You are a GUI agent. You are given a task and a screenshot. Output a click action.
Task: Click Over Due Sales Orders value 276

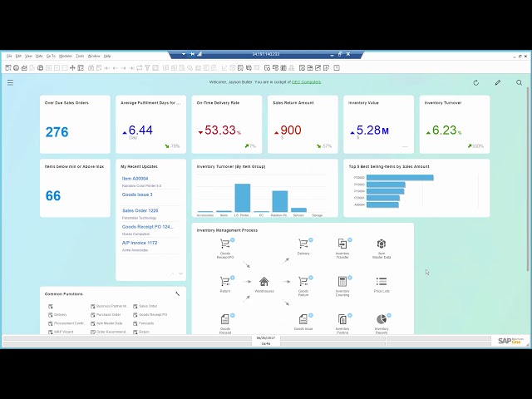point(57,132)
